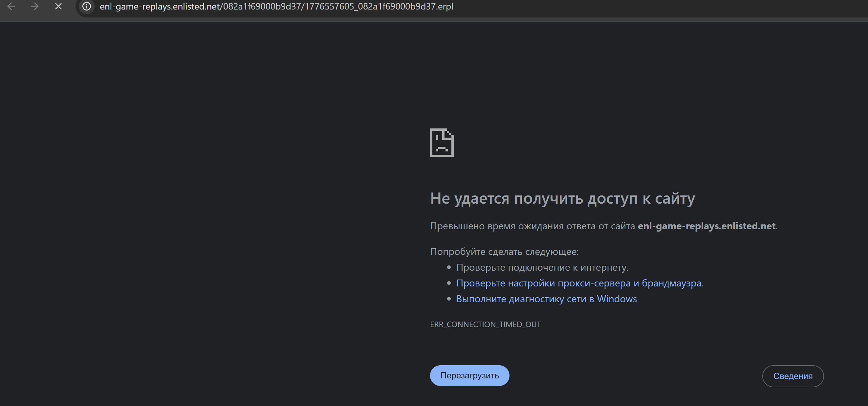Click the ERR_CONNECTION_TIMED_OUT error code
Screen dimensions: 868x406
(x=485, y=325)
